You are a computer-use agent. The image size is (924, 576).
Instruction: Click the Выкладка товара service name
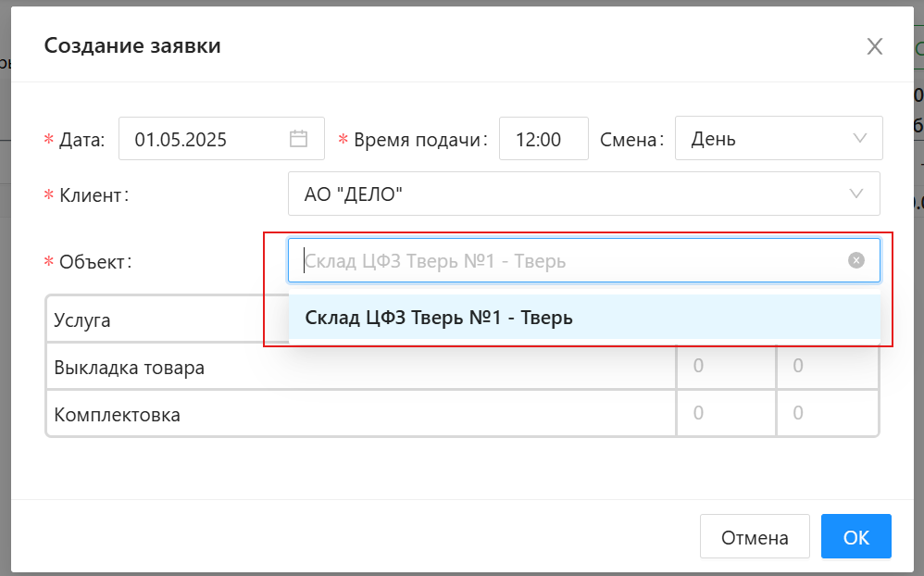tap(130, 368)
